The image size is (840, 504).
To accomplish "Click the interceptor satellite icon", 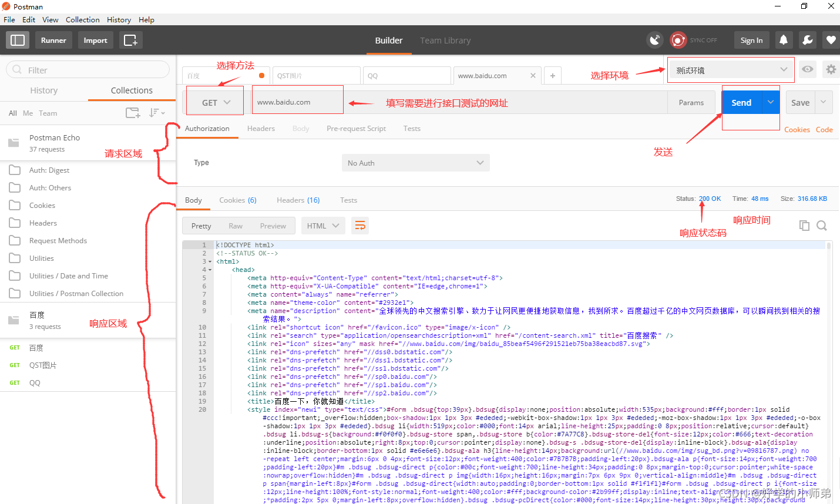I will pyautogui.click(x=654, y=40).
